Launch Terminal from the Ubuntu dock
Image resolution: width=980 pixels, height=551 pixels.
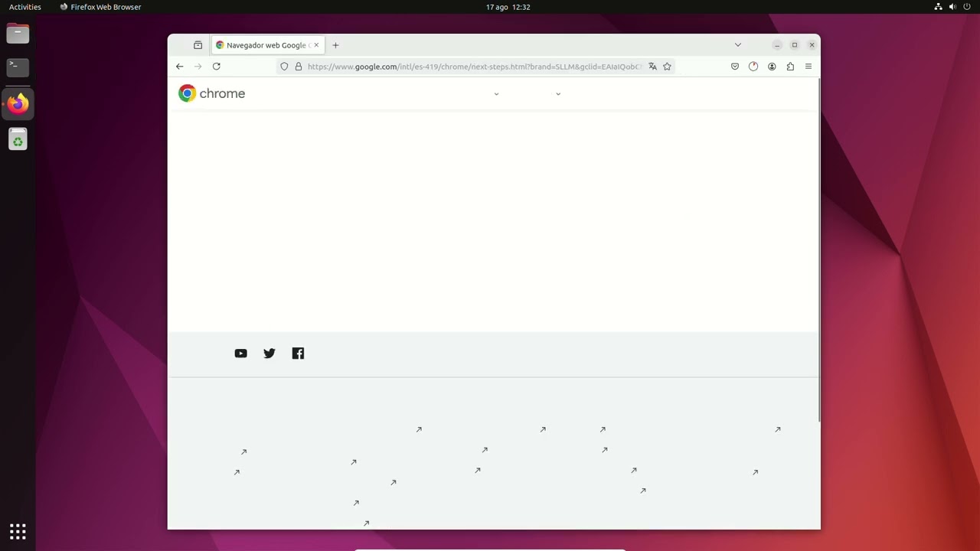pyautogui.click(x=18, y=67)
